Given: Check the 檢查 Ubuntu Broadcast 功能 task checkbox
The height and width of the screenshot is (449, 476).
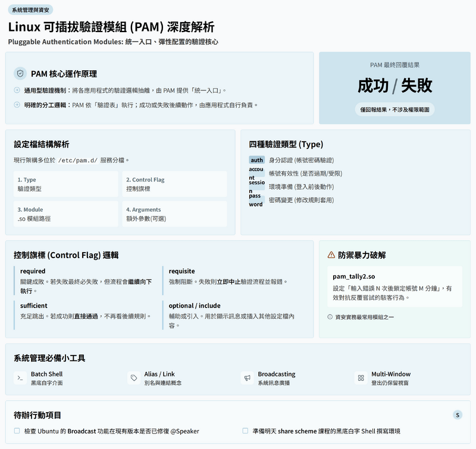Looking at the screenshot, I should click(17, 431).
